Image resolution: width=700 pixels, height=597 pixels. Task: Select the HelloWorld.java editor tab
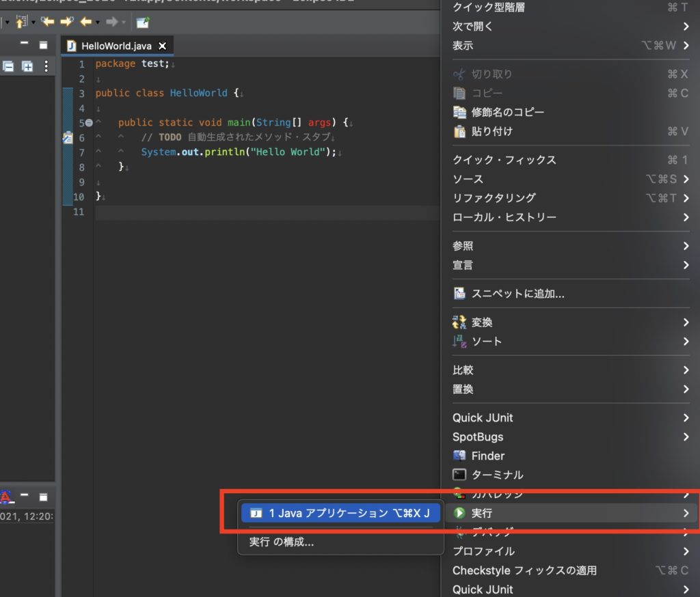coord(116,46)
